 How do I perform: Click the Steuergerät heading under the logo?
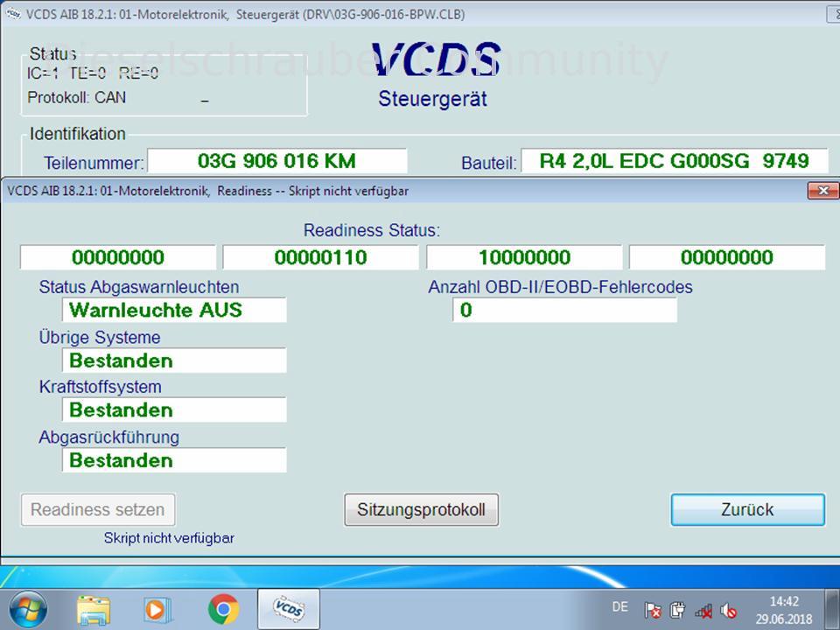click(433, 99)
